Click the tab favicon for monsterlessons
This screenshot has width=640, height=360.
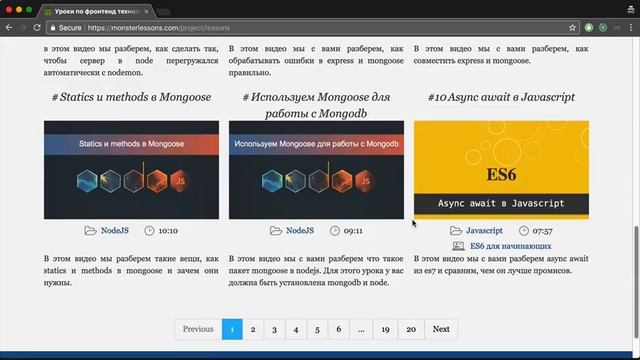(x=48, y=11)
